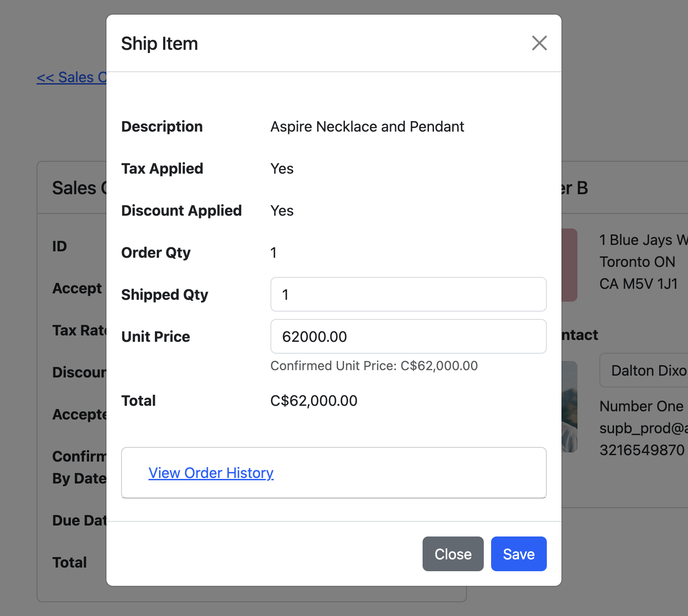Click the 3216549870 phone number
This screenshot has width=688, height=616.
click(x=641, y=450)
